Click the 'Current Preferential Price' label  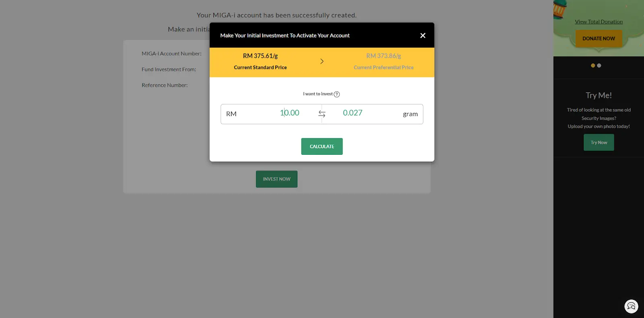point(384,67)
